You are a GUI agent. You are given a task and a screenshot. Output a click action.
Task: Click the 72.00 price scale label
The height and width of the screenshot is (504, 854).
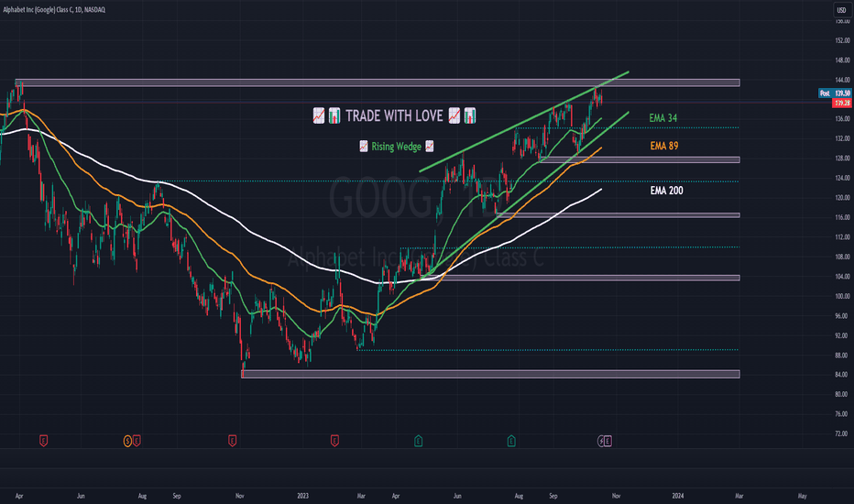(842, 433)
